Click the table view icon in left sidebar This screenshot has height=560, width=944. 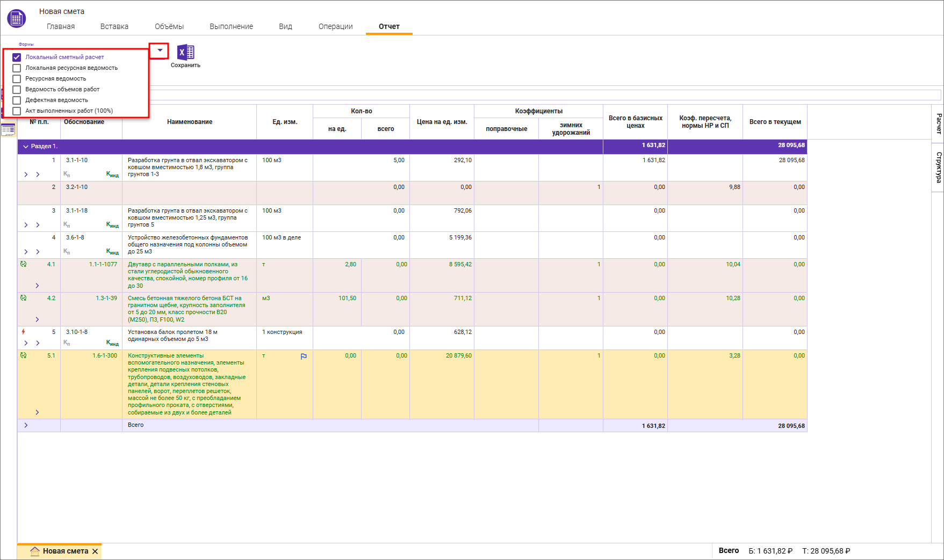point(8,129)
